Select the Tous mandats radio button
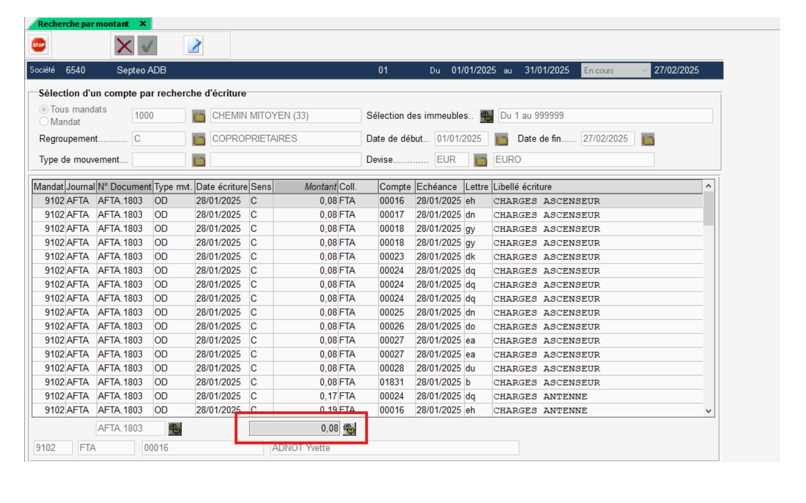 click(43, 110)
